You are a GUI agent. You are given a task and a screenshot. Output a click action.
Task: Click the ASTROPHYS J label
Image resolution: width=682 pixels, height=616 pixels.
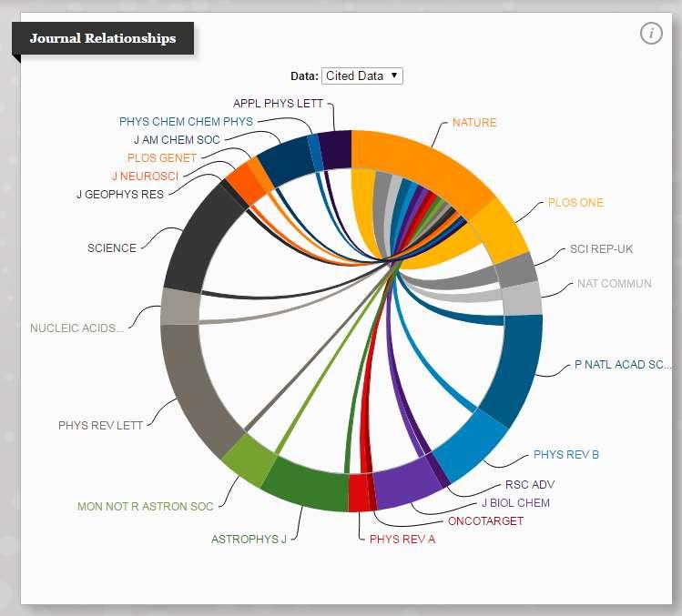click(x=249, y=540)
